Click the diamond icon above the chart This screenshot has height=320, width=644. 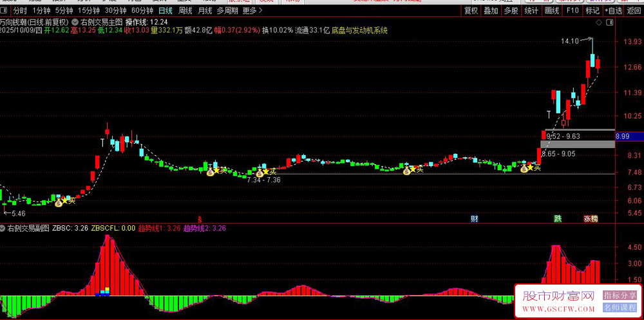click(x=599, y=22)
